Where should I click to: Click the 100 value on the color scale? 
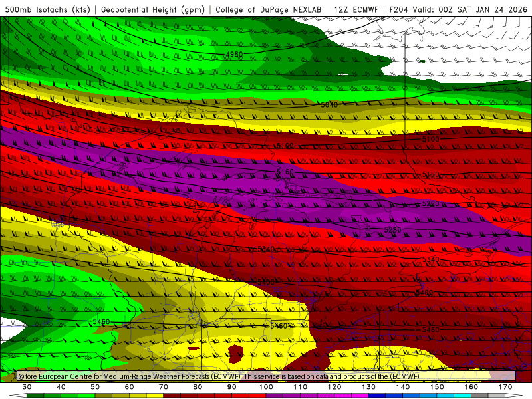pyautogui.click(x=266, y=387)
